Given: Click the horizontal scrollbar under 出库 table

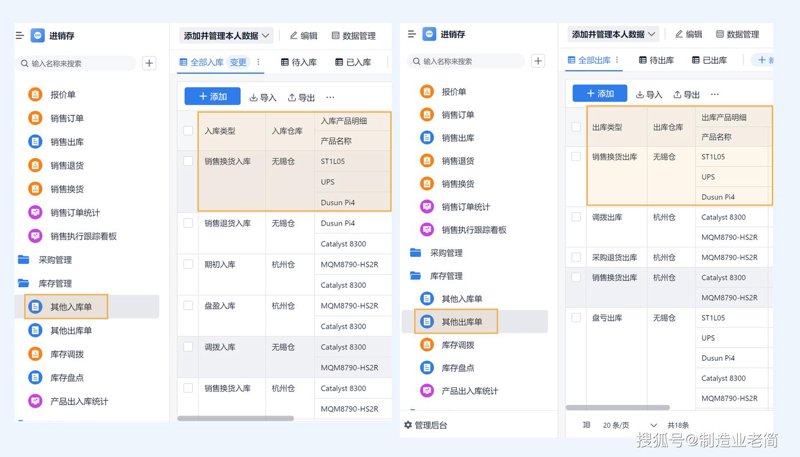Looking at the screenshot, I should click(618, 408).
